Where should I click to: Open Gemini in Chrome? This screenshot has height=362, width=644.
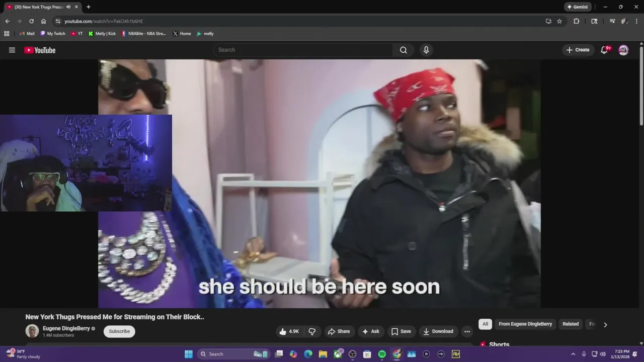(577, 7)
